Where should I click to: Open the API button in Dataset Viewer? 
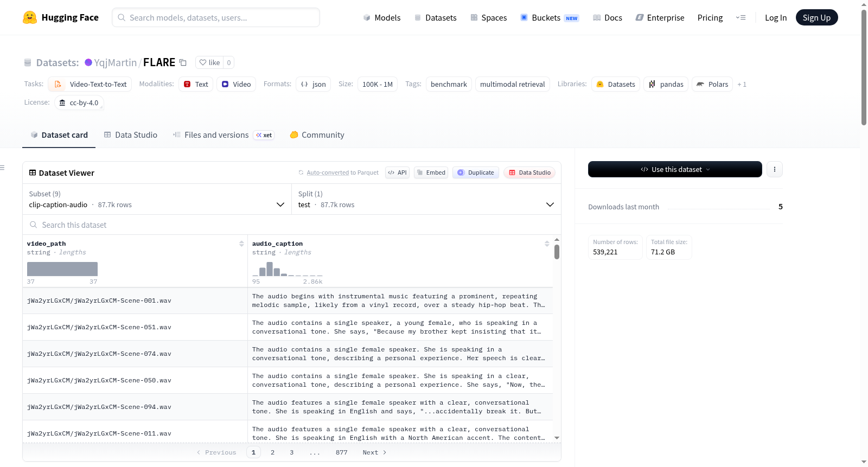click(x=397, y=172)
